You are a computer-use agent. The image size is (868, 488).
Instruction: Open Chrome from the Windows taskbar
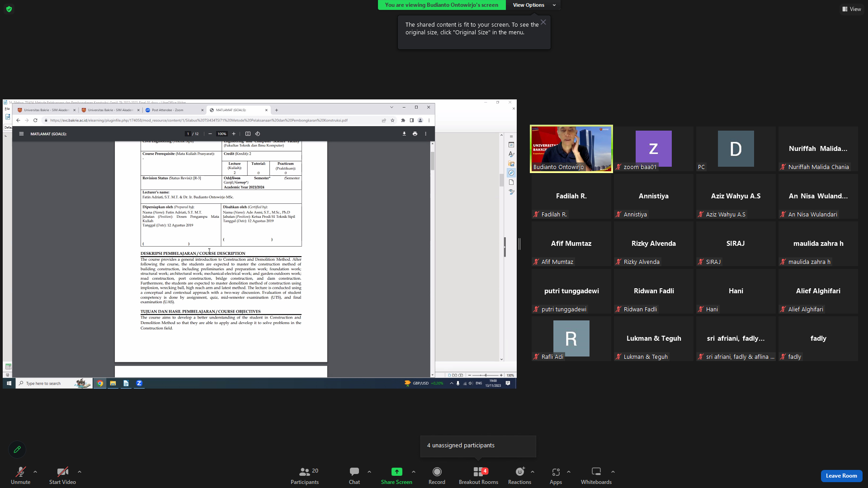[x=100, y=383]
